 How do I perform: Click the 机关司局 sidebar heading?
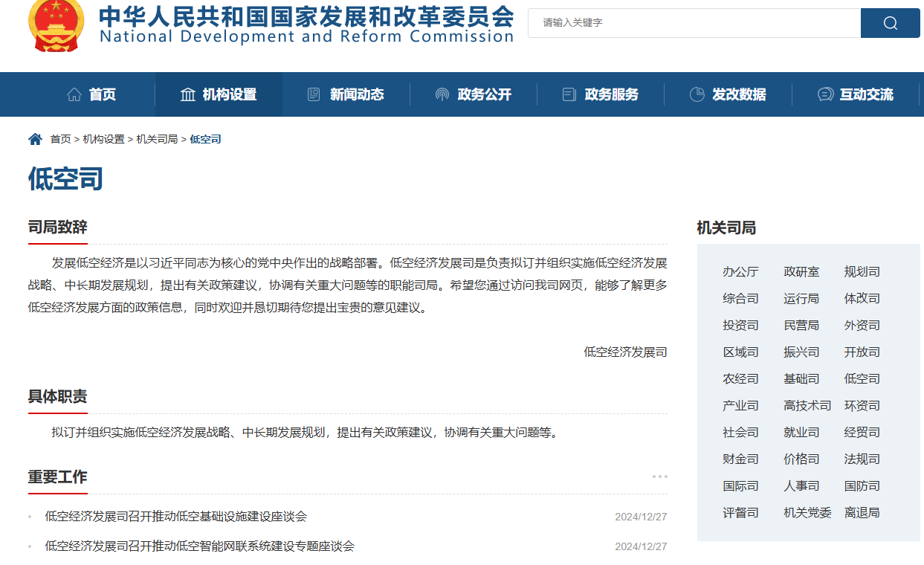point(726,227)
